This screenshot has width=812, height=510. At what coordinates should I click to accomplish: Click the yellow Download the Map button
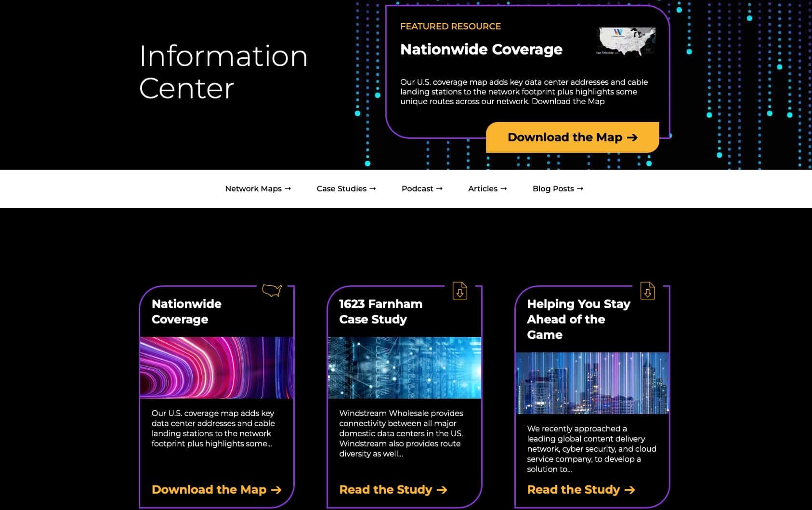(x=572, y=137)
